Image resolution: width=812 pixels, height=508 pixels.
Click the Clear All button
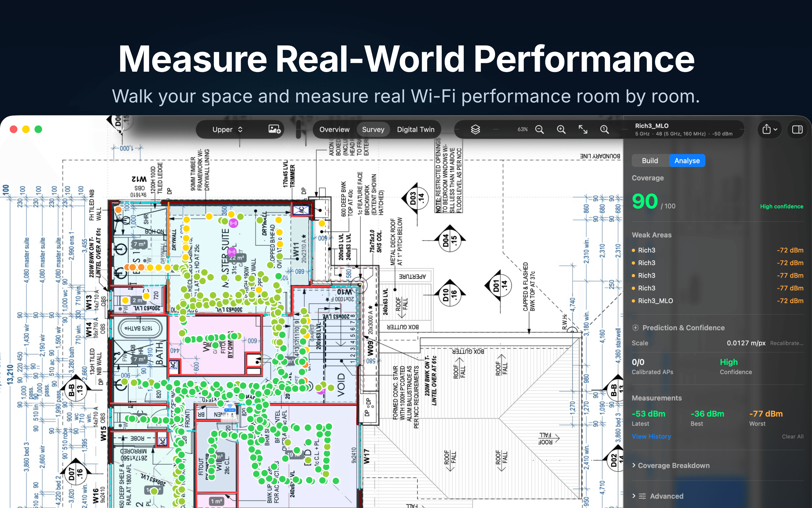coord(793,436)
